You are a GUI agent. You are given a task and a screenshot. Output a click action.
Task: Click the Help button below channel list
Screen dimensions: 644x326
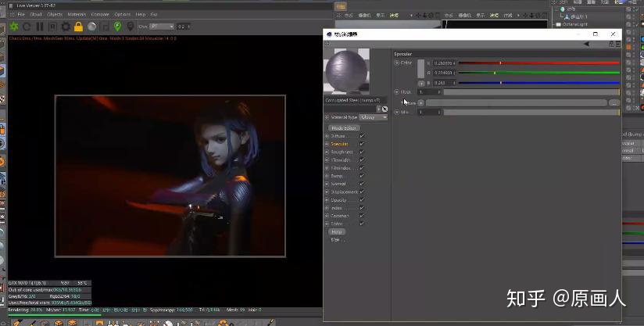(x=336, y=232)
